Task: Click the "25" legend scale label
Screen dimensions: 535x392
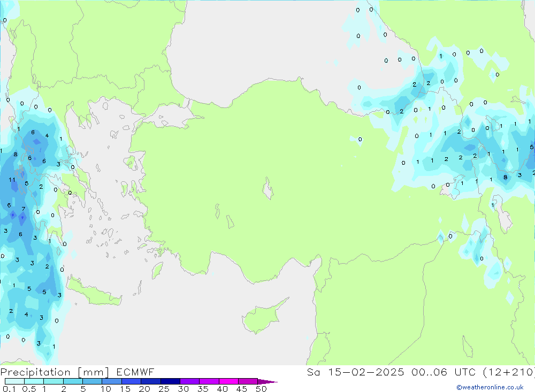Action: (164, 389)
